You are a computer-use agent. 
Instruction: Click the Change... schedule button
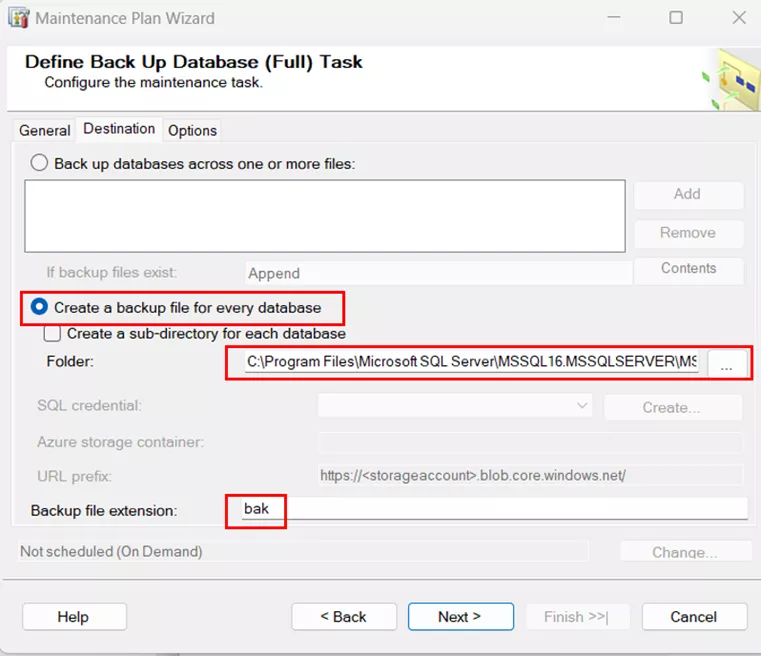[x=686, y=552]
